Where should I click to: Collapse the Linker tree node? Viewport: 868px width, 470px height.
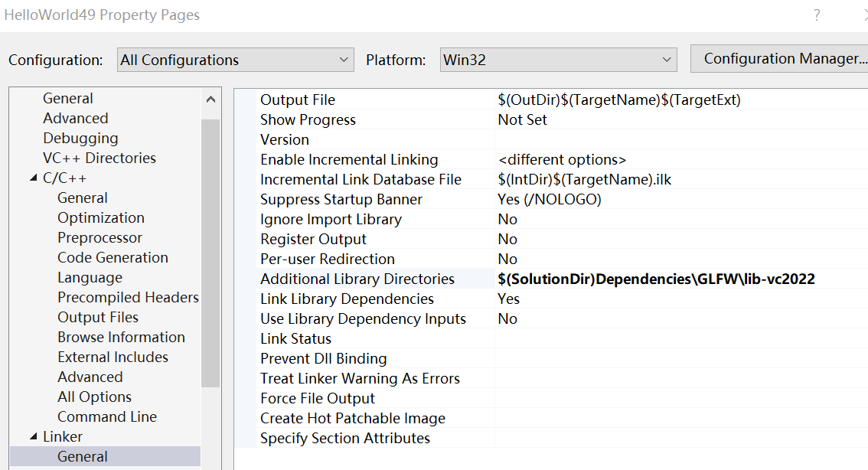(x=33, y=437)
